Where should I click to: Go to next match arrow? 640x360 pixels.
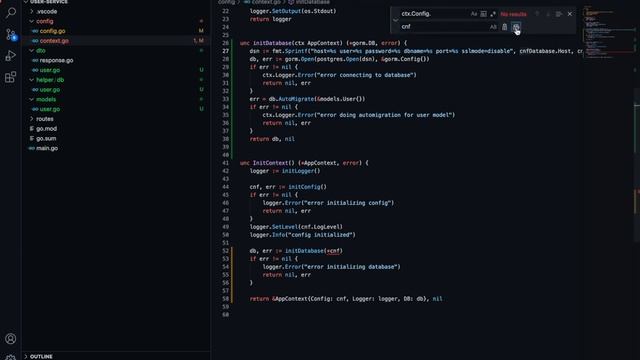pos(548,14)
